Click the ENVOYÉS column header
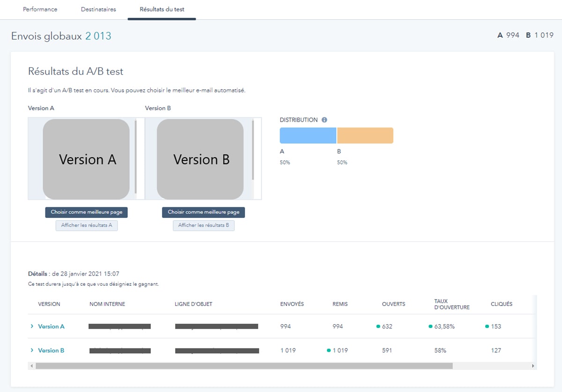The height and width of the screenshot is (392, 562). tap(292, 304)
